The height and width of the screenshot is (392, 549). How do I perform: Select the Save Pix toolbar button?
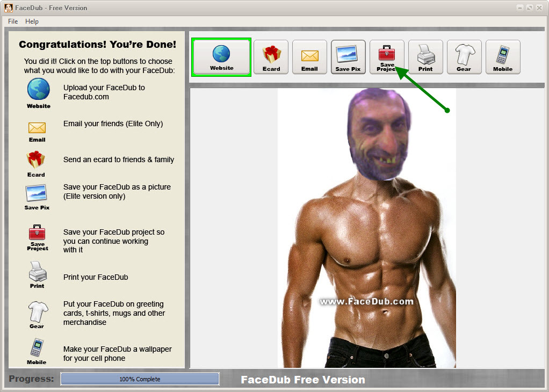348,57
